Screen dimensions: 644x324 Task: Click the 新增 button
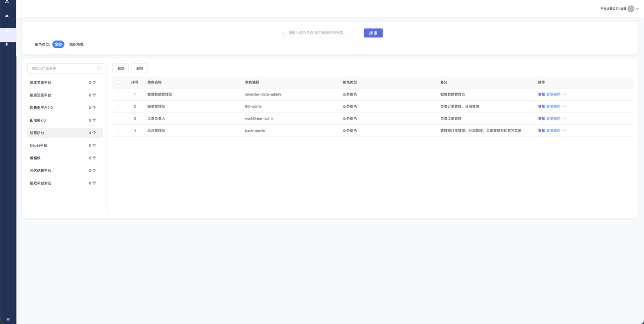click(121, 68)
